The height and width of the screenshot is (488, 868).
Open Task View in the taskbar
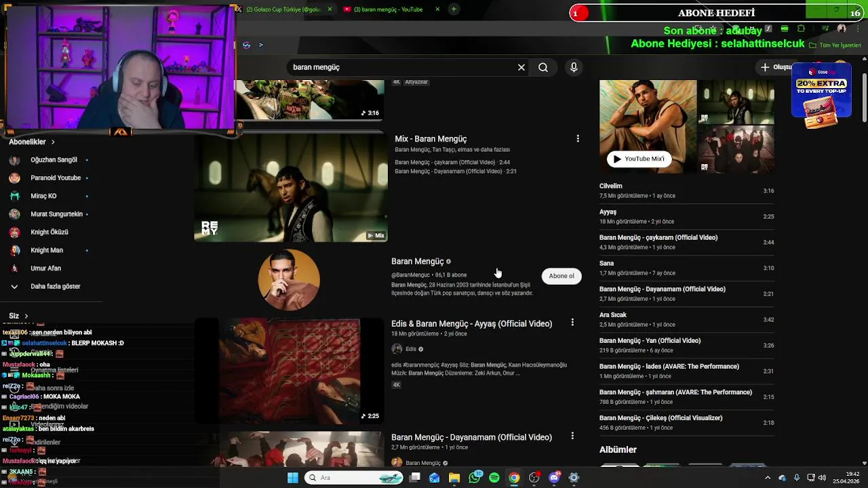414,478
